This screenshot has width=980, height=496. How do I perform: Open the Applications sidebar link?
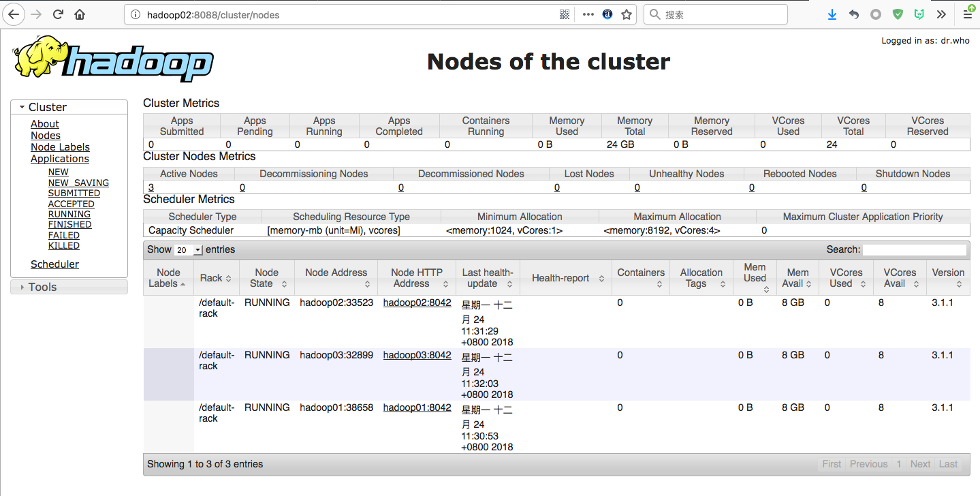[60, 159]
